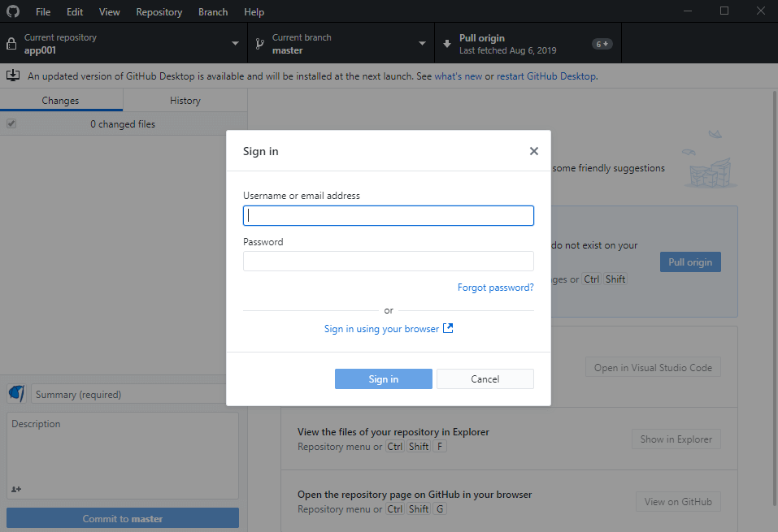Click the Commit to master button
The height and width of the screenshot is (532, 778).
[x=123, y=518]
